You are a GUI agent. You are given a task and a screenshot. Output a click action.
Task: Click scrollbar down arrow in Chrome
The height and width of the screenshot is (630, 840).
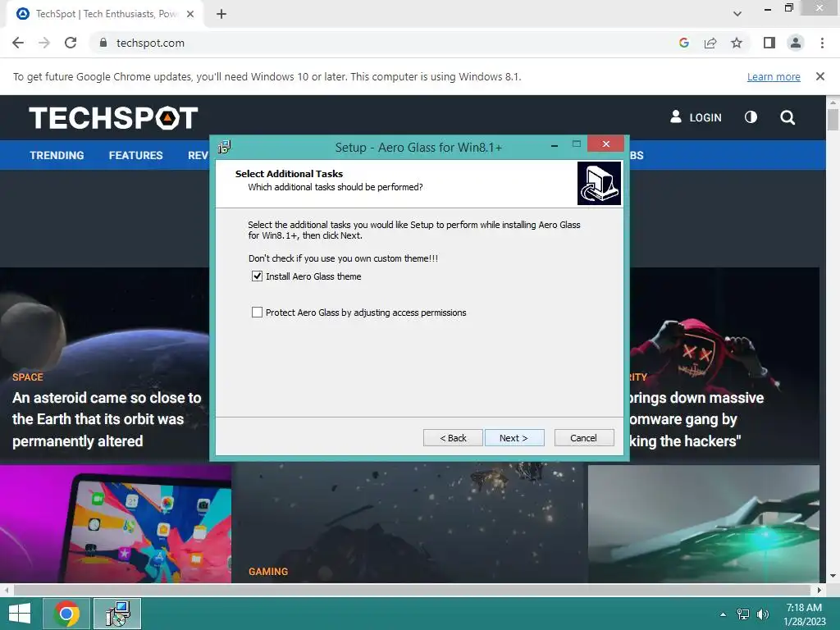pos(833,577)
